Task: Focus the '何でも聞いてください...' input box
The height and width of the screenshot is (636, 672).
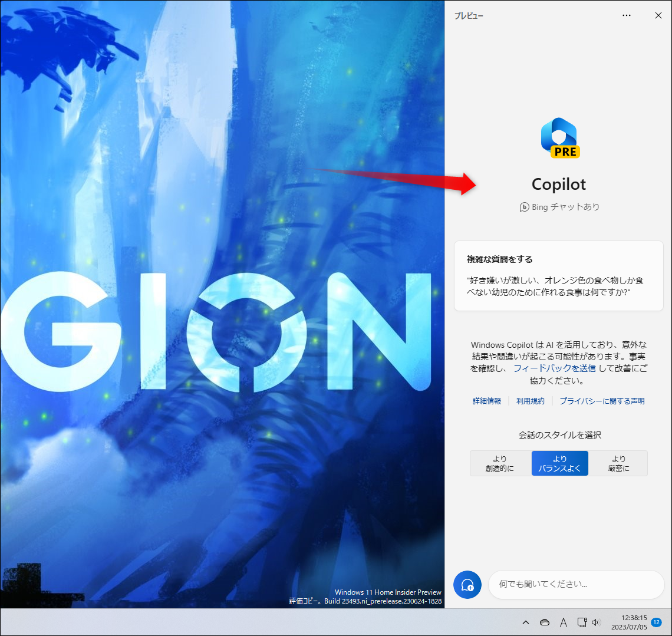Action: [x=576, y=584]
